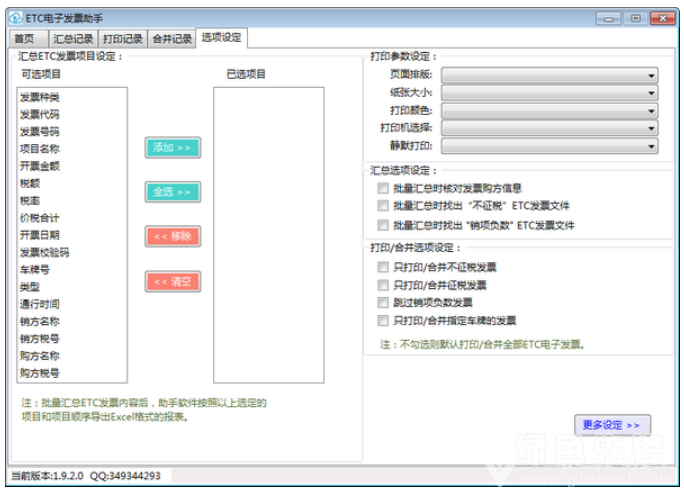Image resolution: width=684 pixels, height=493 pixels.
Task: Select 购方名称 list item
Action: (40, 356)
